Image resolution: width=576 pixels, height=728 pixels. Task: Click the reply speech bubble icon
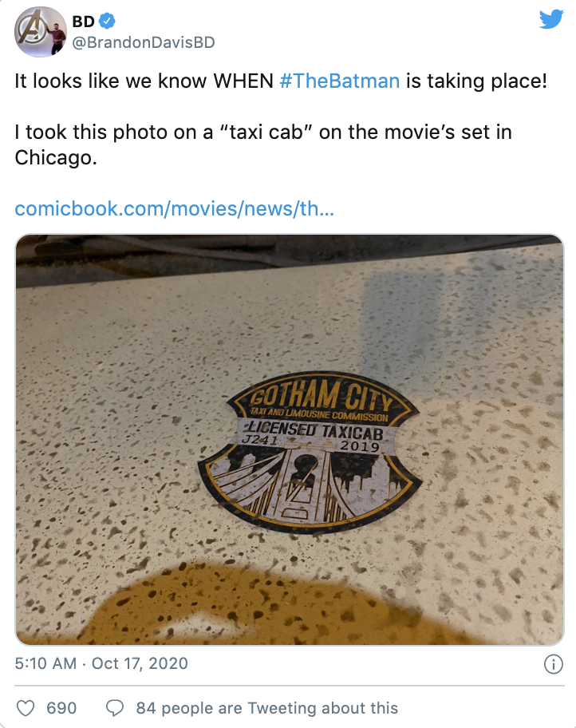[115, 709]
